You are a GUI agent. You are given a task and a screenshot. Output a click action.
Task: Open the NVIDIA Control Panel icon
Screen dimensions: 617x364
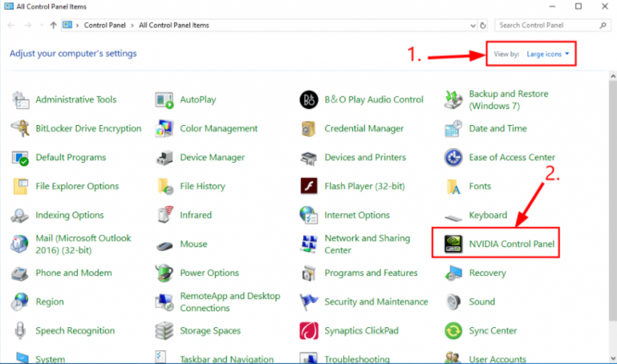tap(453, 244)
